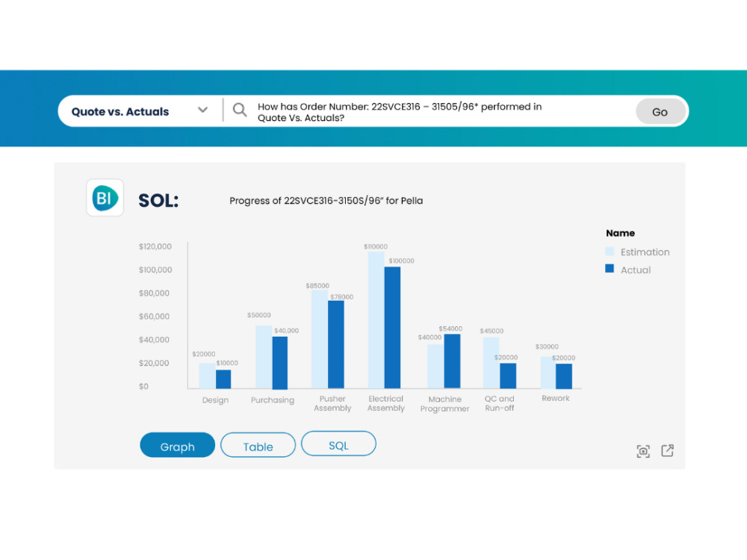Click the $54000 data label
Viewport: 747px width, 560px height.
(x=450, y=329)
